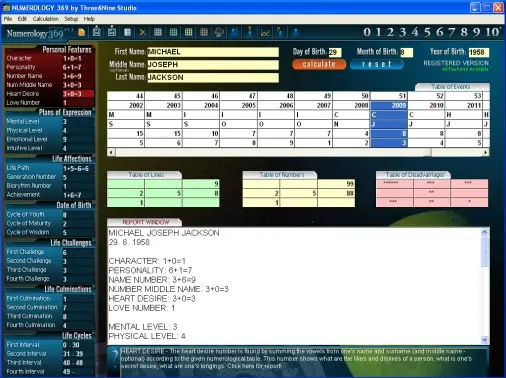The image size is (506, 378).
Task: Click the blue reset button
Action: (377, 64)
